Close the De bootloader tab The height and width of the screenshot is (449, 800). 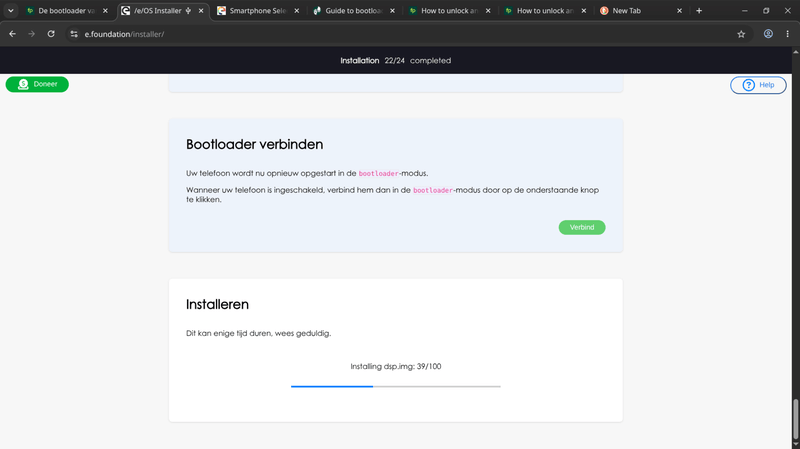pyautogui.click(x=105, y=11)
